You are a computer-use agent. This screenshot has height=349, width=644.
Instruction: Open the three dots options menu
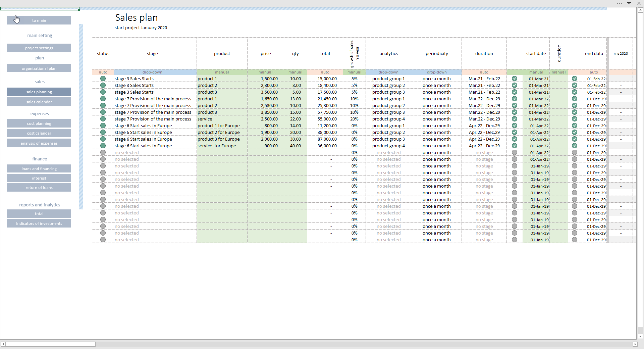click(620, 3)
